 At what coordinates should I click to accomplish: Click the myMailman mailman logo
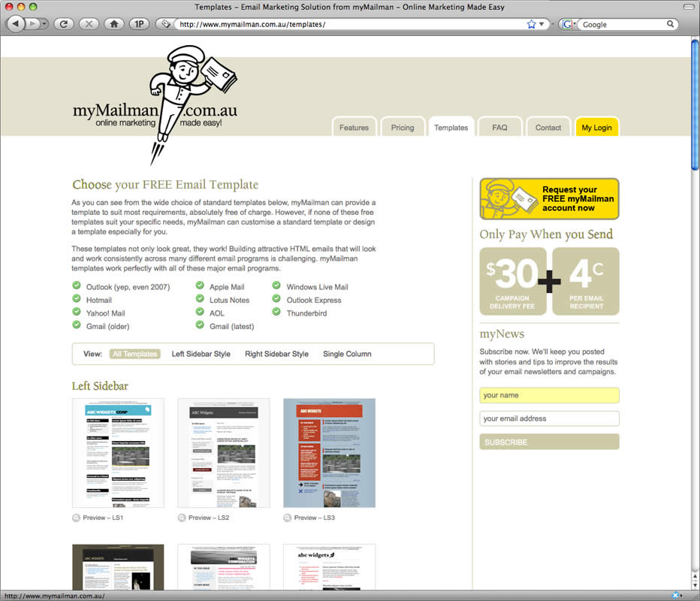155,105
